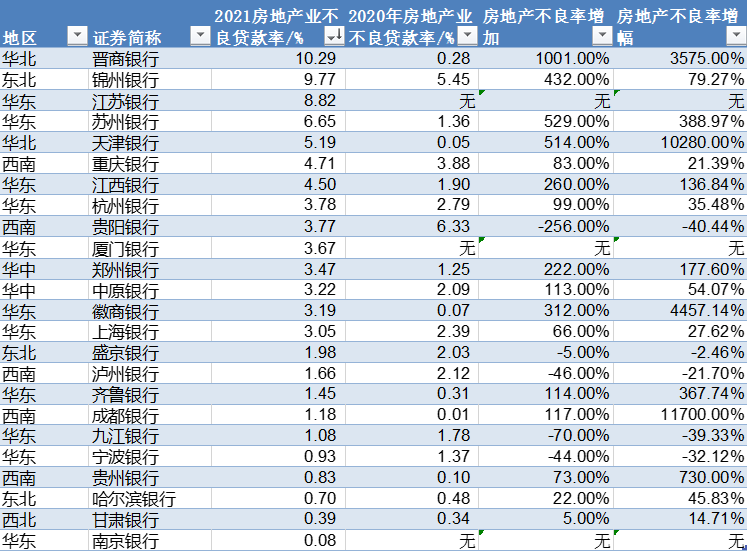Click the 华中 region cell for 郑州银行
This screenshot has width=747, height=554.
pyautogui.click(x=44, y=269)
